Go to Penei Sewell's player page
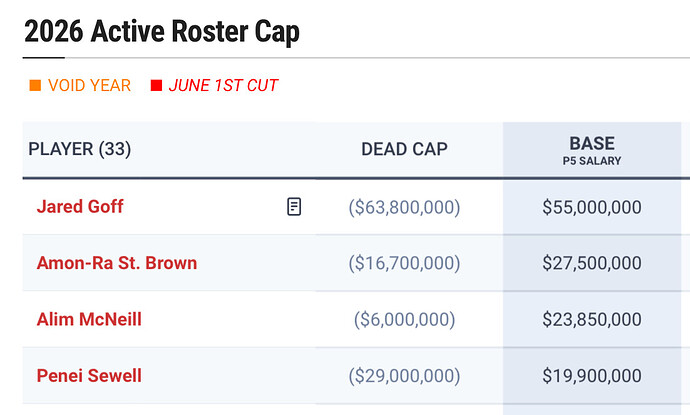690x415 pixels. [89, 376]
